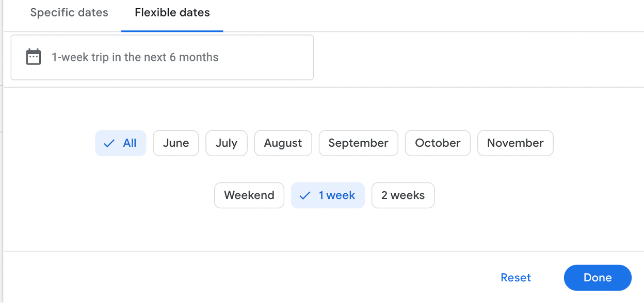
Task: Click the checkmark icon on 1 week chip
Action: tap(305, 196)
